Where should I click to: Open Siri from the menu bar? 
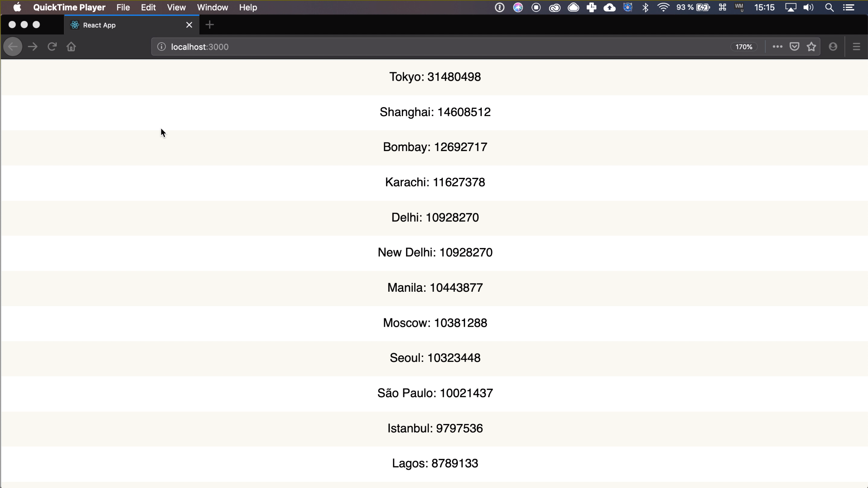pyautogui.click(x=518, y=7)
